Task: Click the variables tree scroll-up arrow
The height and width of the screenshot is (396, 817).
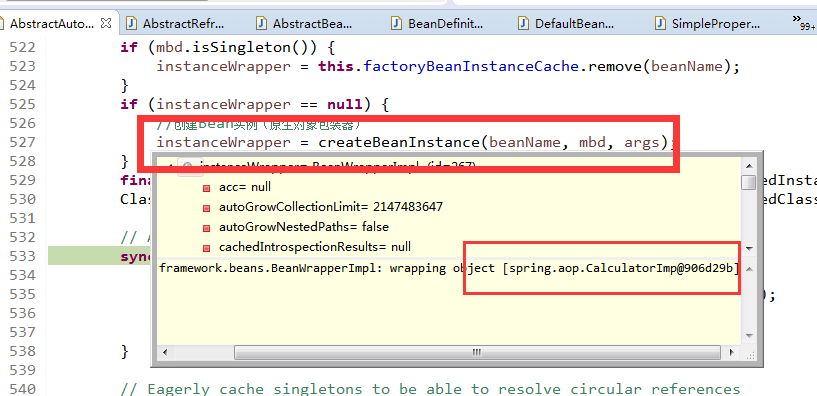Action: click(x=749, y=166)
